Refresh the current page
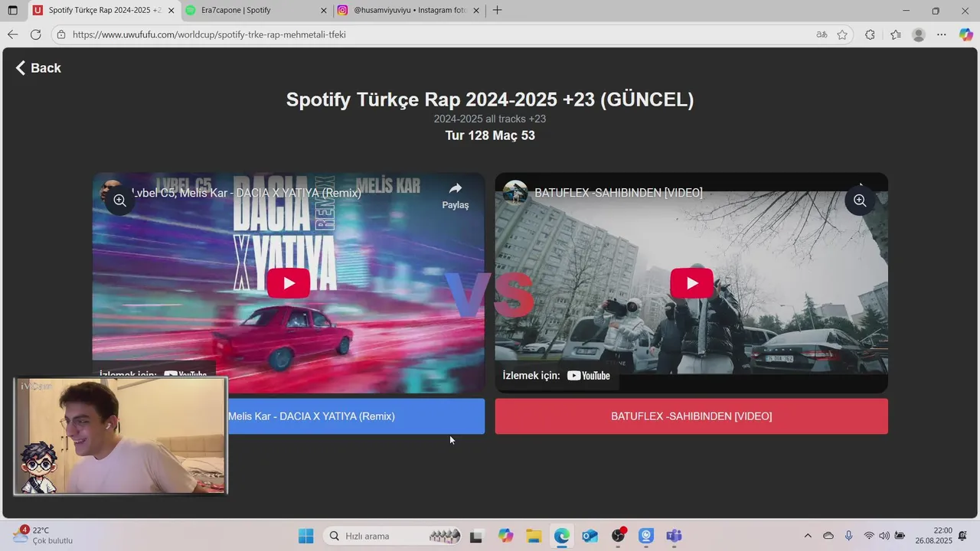980x551 pixels. pyautogui.click(x=35, y=34)
